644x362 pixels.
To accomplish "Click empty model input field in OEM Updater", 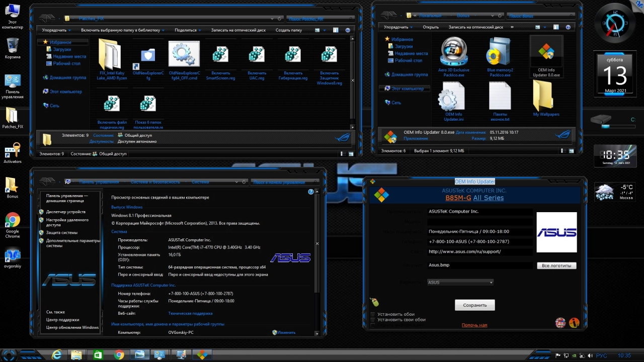I will tap(480, 222).
